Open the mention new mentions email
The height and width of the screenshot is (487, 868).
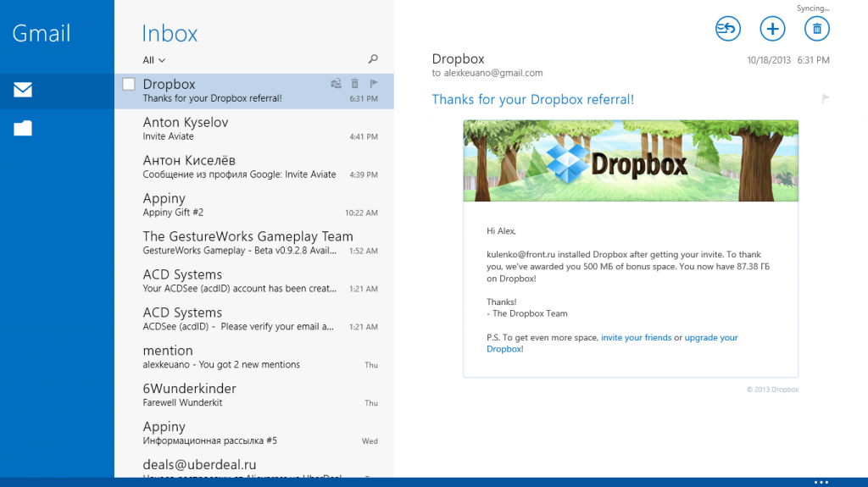pos(254,357)
